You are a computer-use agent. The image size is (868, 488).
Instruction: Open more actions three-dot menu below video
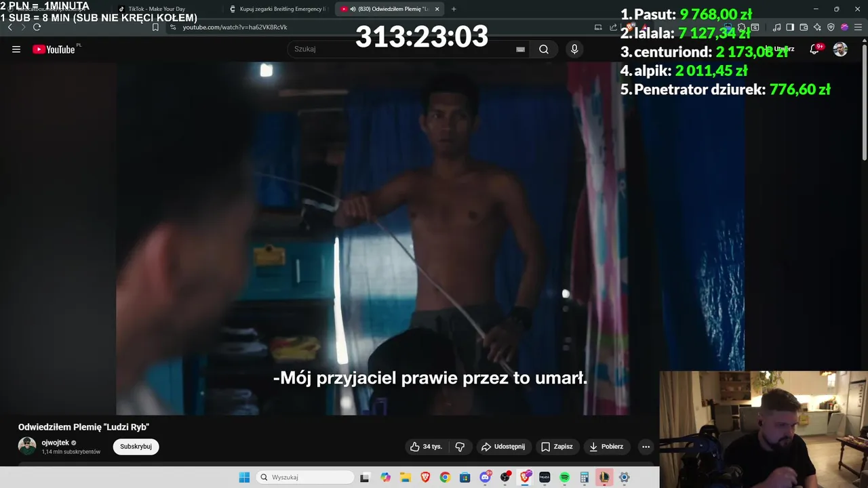pyautogui.click(x=646, y=447)
